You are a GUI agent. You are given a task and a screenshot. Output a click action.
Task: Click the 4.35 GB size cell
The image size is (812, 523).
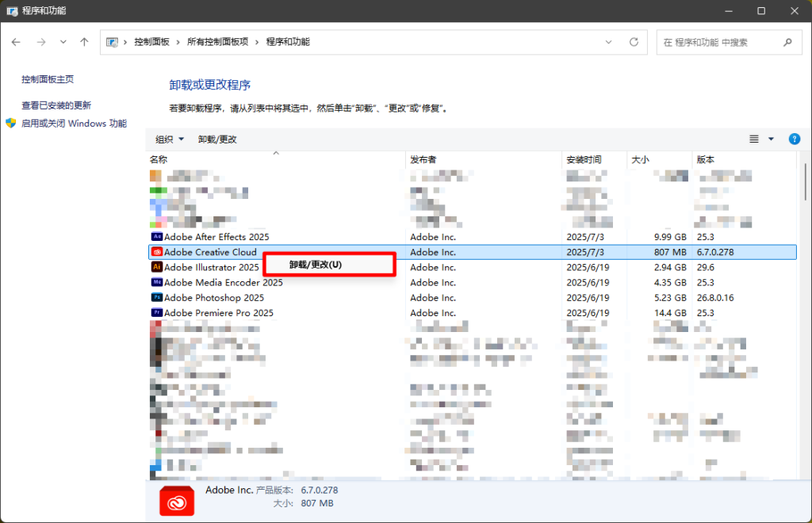click(670, 282)
